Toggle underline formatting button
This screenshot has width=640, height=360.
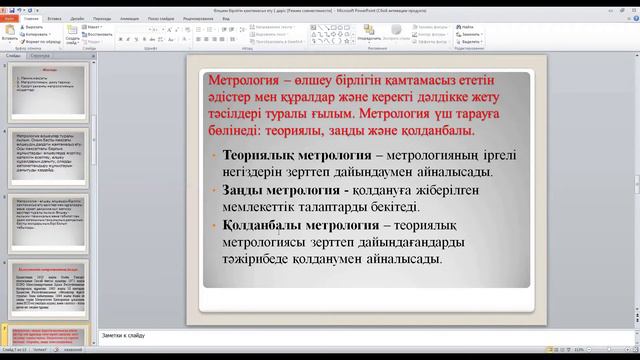tap(136, 40)
